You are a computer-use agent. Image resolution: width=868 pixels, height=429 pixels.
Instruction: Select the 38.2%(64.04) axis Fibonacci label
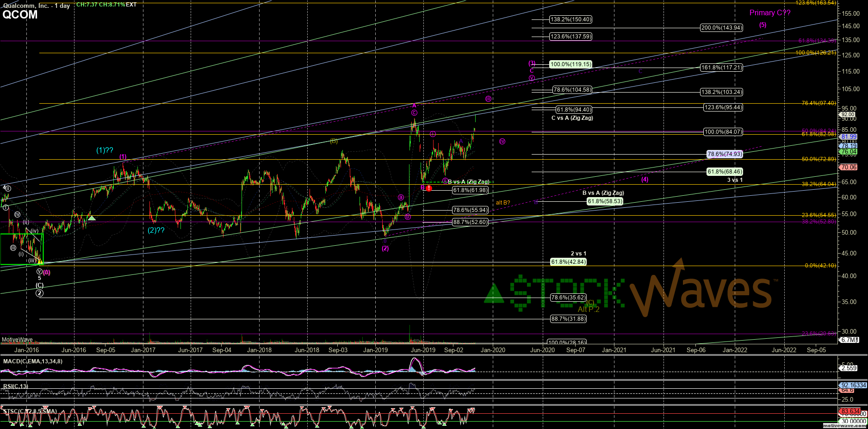pos(818,184)
